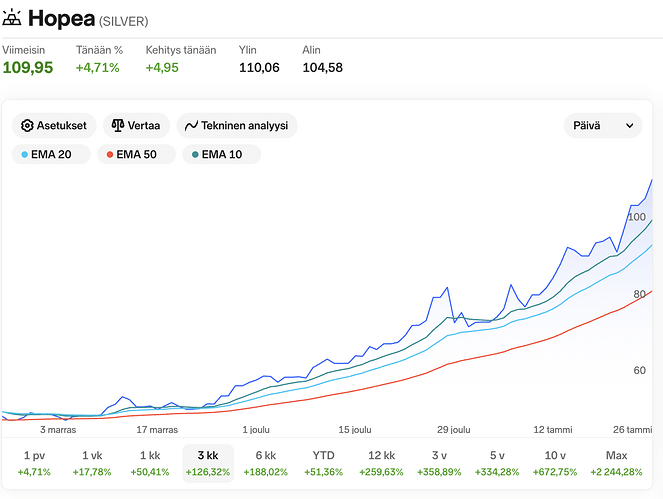Click the silver bars icon beside Hopea

pos(11,18)
